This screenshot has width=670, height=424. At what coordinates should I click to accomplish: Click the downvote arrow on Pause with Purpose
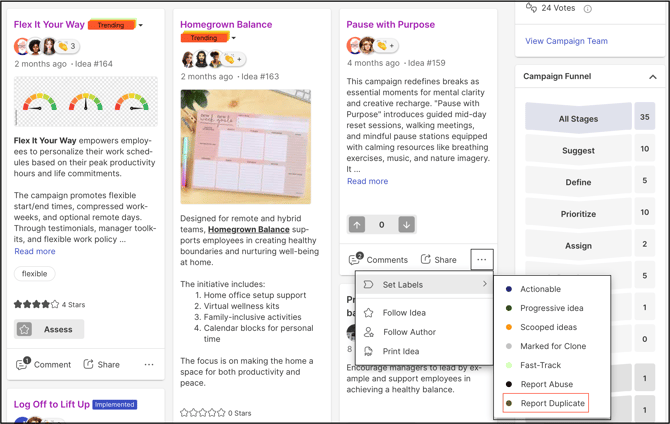click(x=406, y=225)
